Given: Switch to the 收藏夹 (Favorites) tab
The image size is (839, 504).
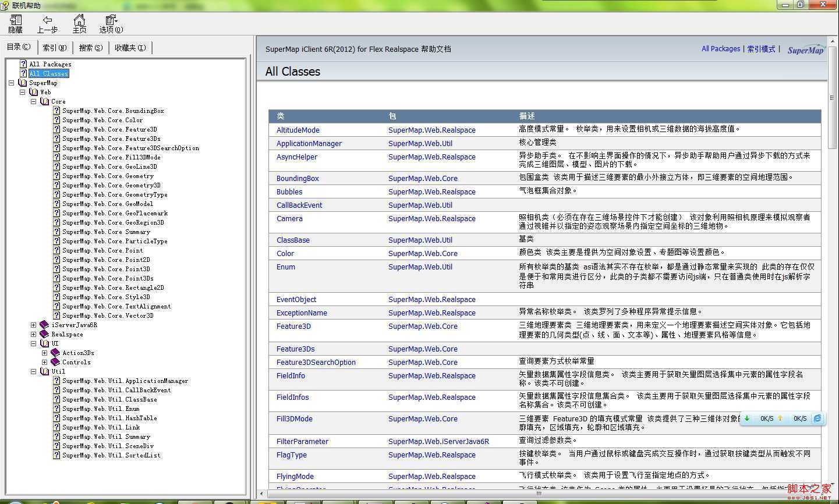Looking at the screenshot, I should point(130,48).
